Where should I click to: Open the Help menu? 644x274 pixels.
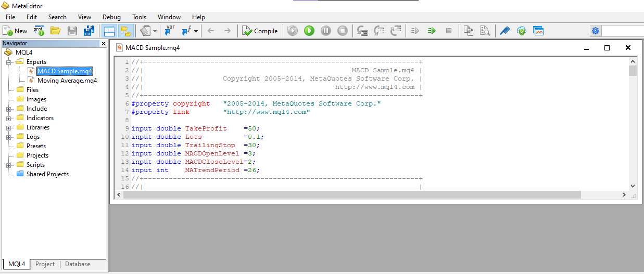click(198, 17)
